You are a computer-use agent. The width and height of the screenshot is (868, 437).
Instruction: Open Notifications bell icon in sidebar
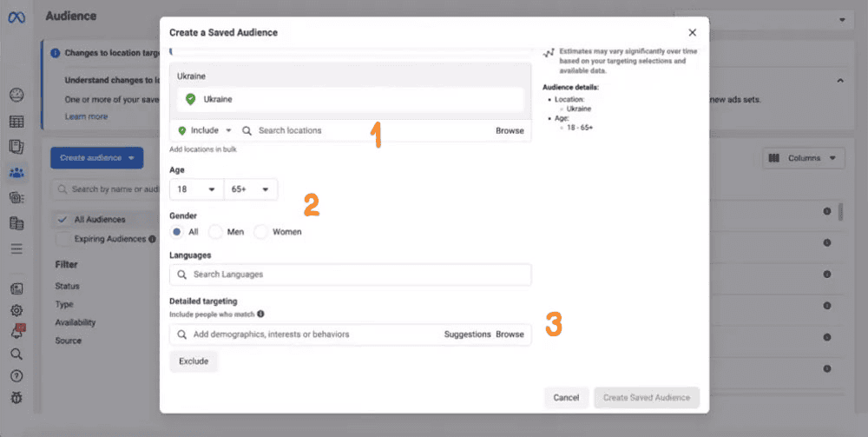tap(17, 333)
